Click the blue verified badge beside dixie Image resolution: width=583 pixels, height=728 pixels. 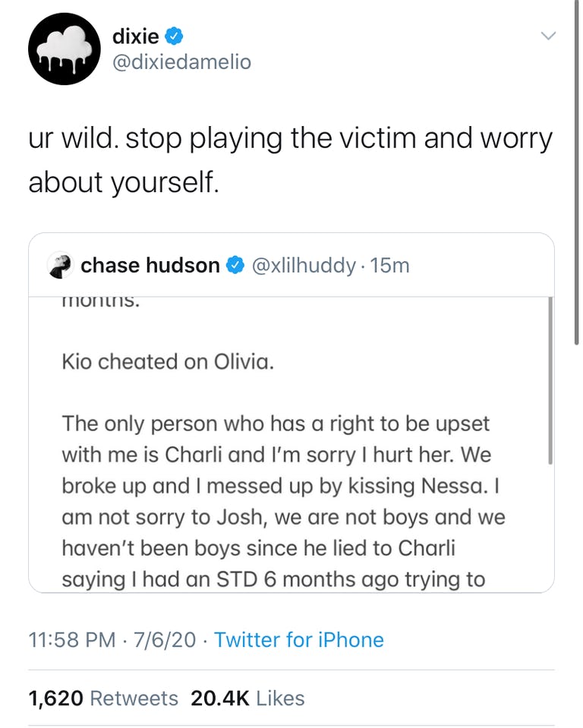[x=175, y=35]
